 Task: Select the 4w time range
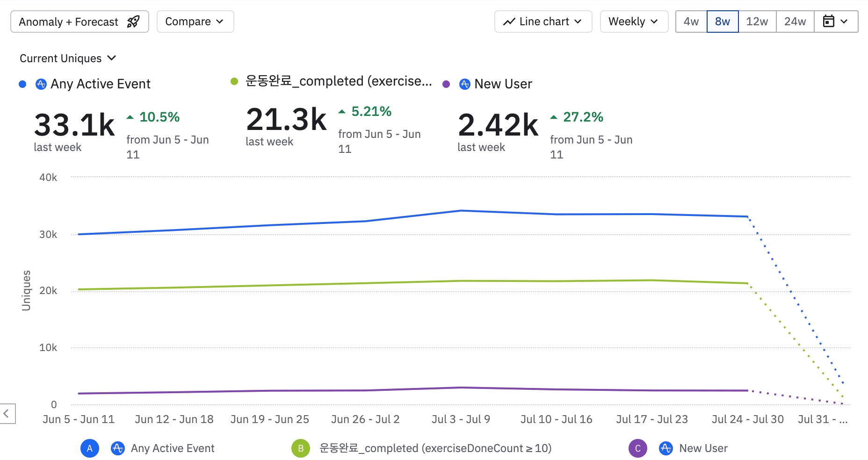(x=691, y=22)
